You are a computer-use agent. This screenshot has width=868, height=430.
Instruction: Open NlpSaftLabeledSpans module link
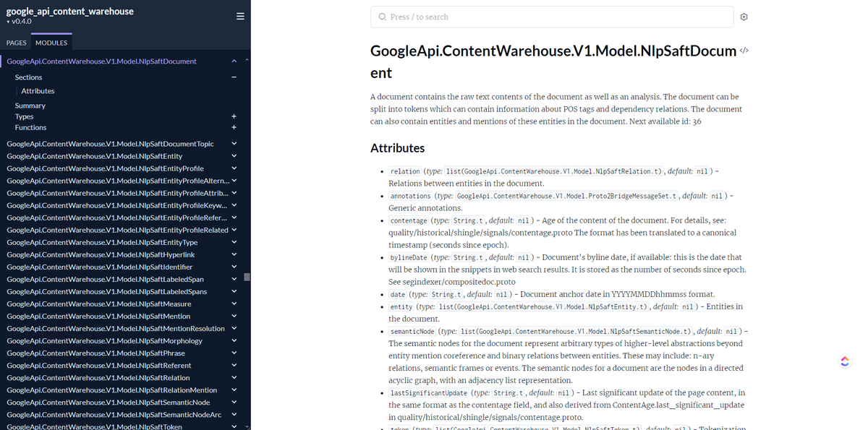point(106,291)
